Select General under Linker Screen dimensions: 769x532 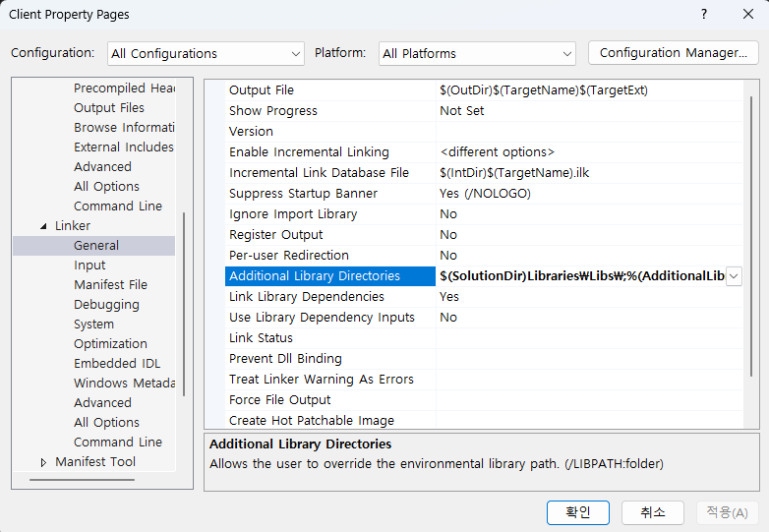[x=96, y=246]
